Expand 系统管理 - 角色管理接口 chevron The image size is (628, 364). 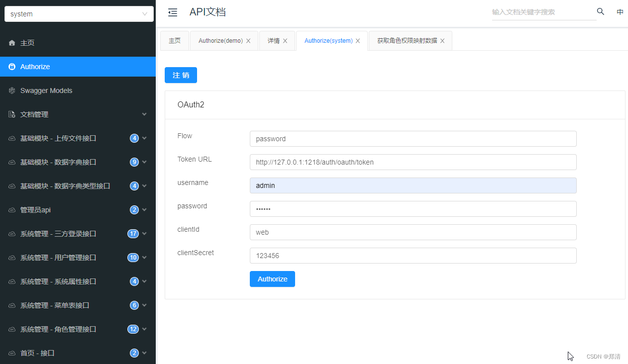click(x=144, y=329)
